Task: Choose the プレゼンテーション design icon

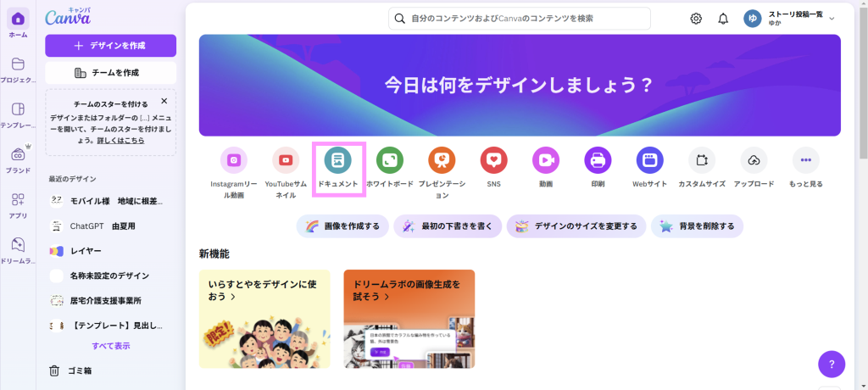Action: (x=442, y=160)
